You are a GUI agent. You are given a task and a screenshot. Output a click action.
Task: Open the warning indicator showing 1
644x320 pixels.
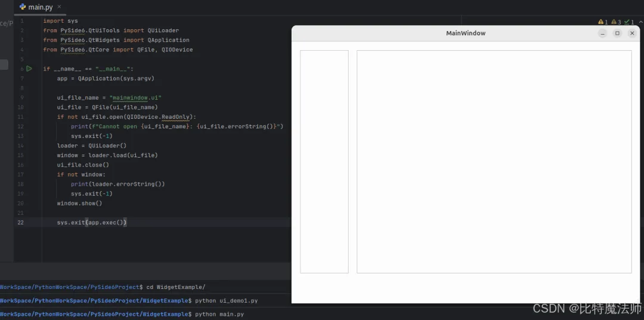pos(603,22)
